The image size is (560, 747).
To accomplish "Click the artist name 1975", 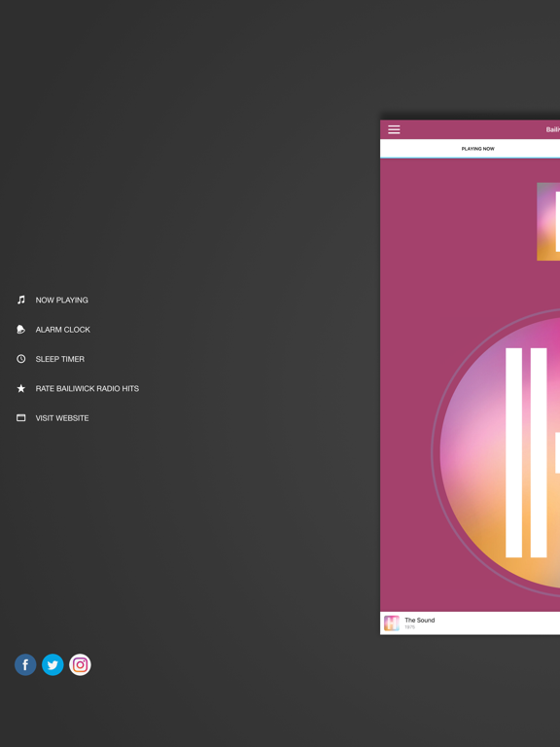I will click(409, 627).
